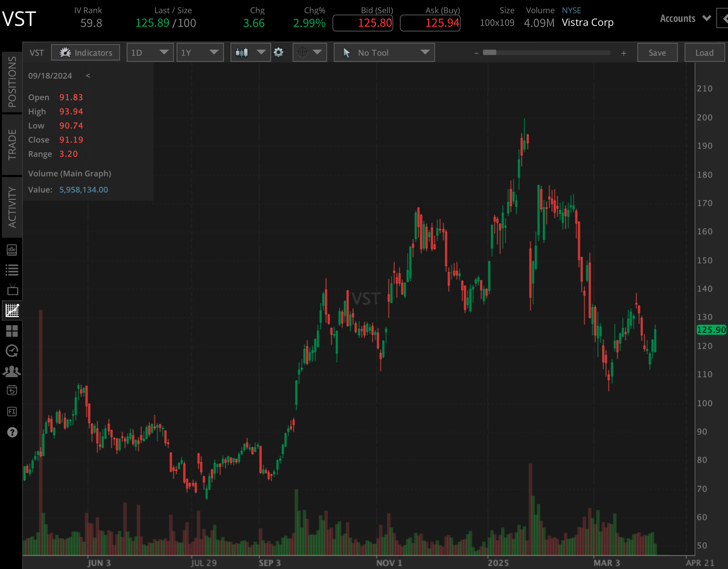Open the grid/quotes panel icon
Image resolution: width=728 pixels, height=569 pixels.
click(x=12, y=331)
